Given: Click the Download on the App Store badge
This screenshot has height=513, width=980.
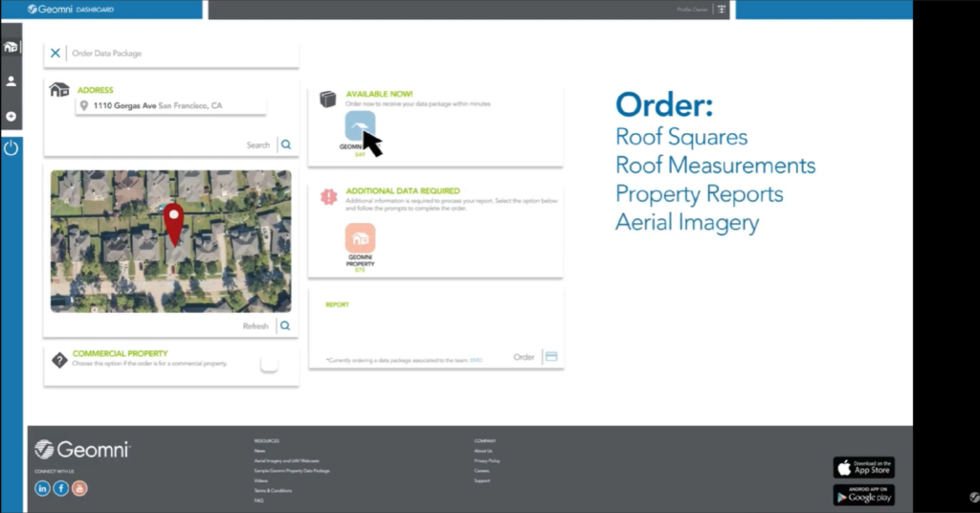Looking at the screenshot, I should coord(864,467).
